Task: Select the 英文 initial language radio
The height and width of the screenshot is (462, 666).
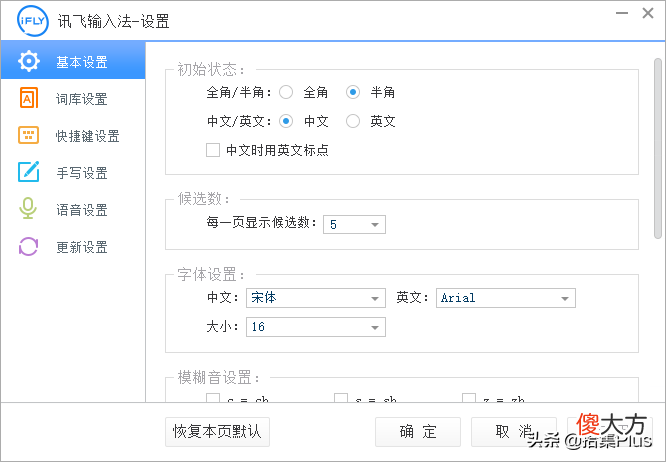Action: [x=353, y=121]
